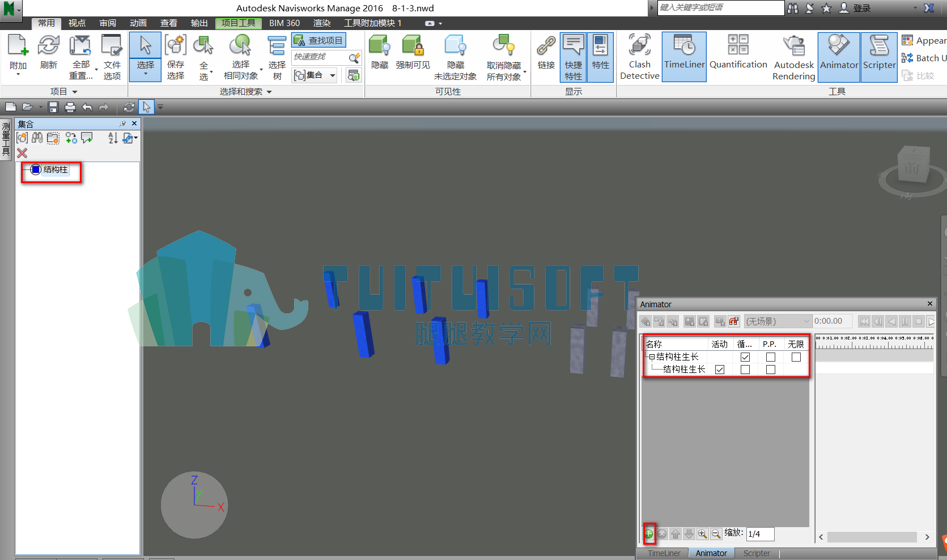Switch to the 视点 ribbon tab
The height and width of the screenshot is (560, 947).
pyautogui.click(x=77, y=23)
